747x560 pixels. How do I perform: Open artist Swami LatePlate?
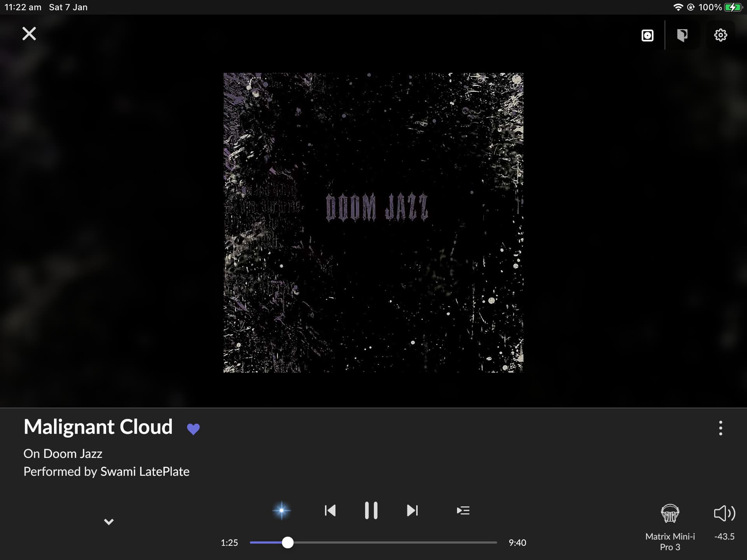[x=145, y=471]
